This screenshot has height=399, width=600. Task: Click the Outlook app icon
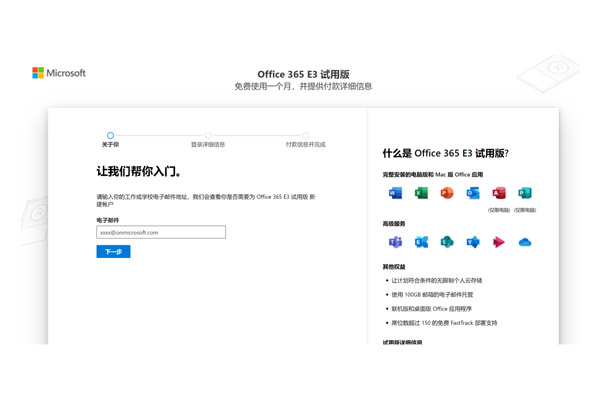(473, 193)
